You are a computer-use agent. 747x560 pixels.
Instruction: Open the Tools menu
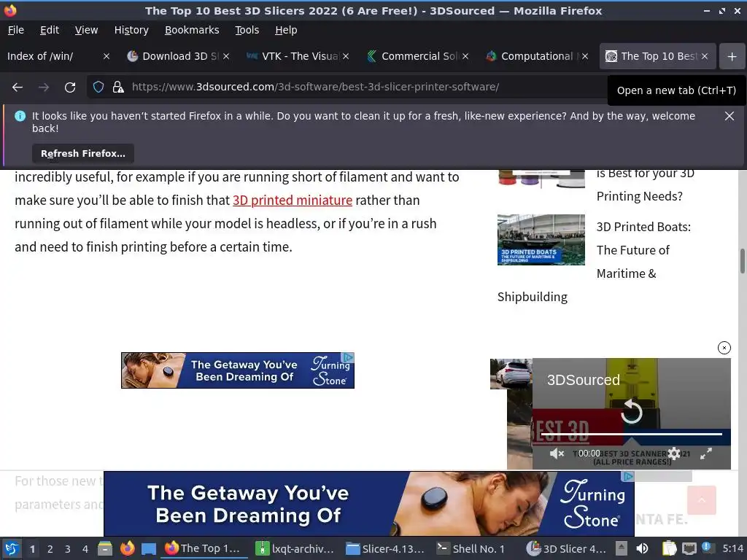247,30
